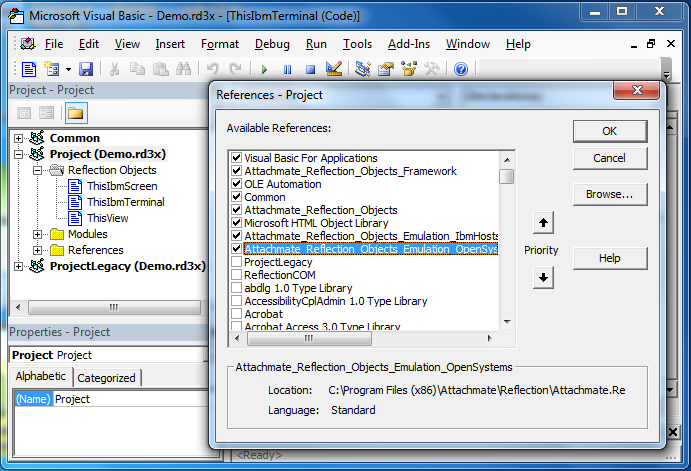Enable the ReflectionCOM reference checkbox
The image size is (691, 471).
(x=236, y=275)
